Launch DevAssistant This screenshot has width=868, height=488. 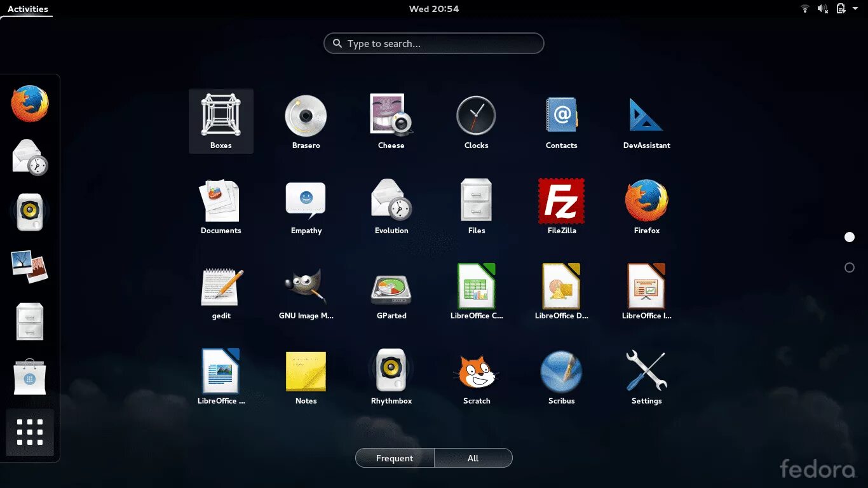[x=646, y=121]
